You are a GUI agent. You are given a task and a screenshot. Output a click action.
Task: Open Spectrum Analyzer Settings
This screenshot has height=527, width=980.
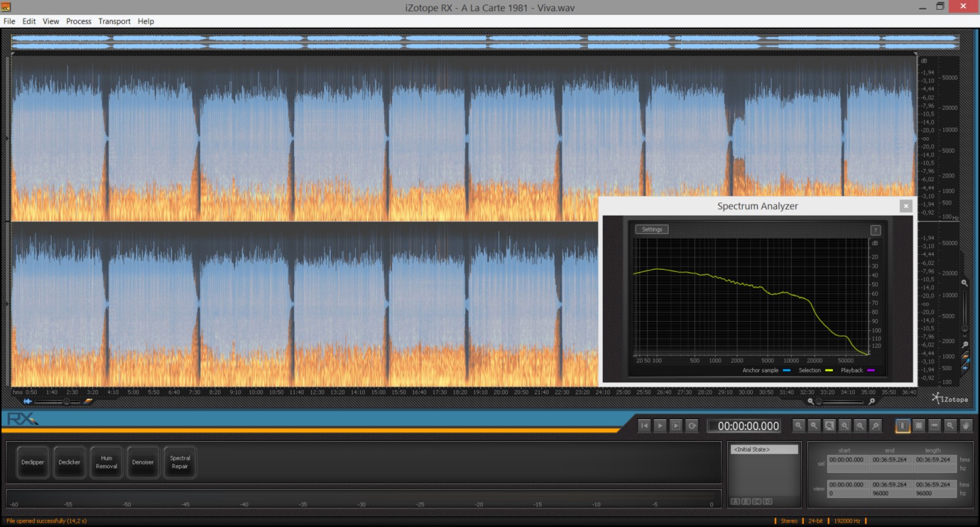652,230
